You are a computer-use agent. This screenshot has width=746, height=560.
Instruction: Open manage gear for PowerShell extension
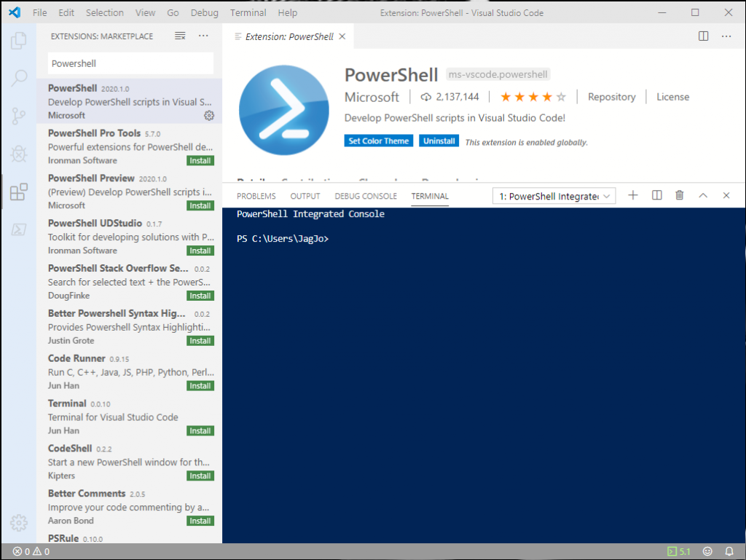209,116
